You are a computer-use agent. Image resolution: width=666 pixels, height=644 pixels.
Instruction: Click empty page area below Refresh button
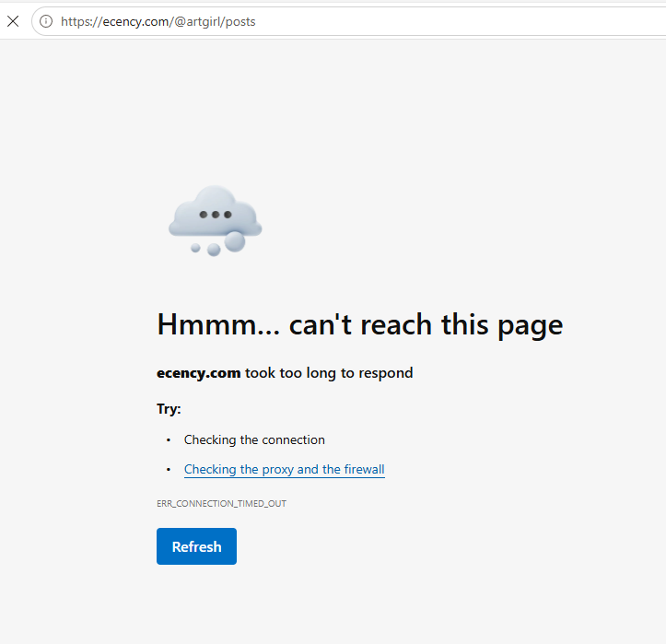click(332, 605)
